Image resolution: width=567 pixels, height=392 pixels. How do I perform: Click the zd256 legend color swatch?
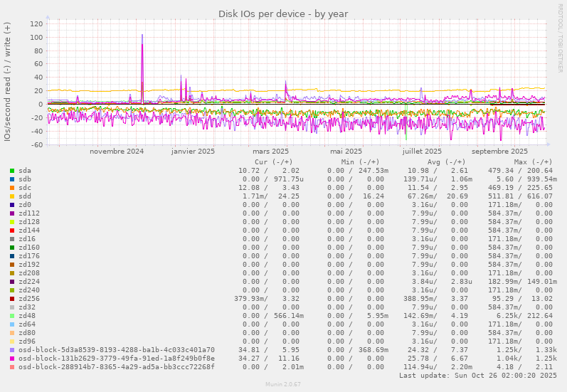tap(12, 299)
